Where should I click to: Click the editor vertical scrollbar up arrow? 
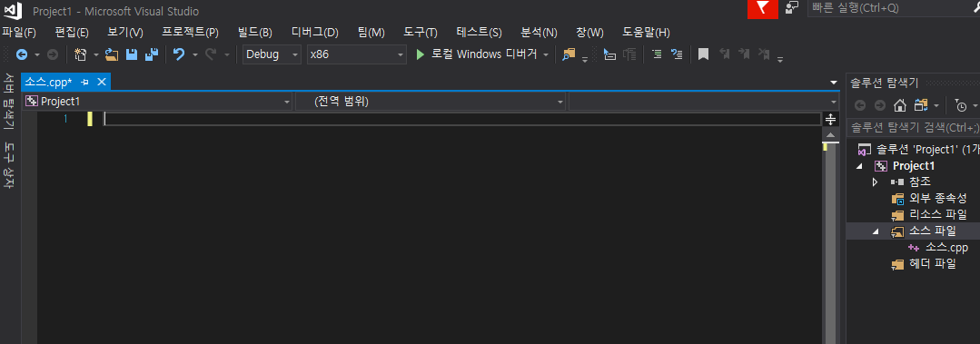point(831,134)
